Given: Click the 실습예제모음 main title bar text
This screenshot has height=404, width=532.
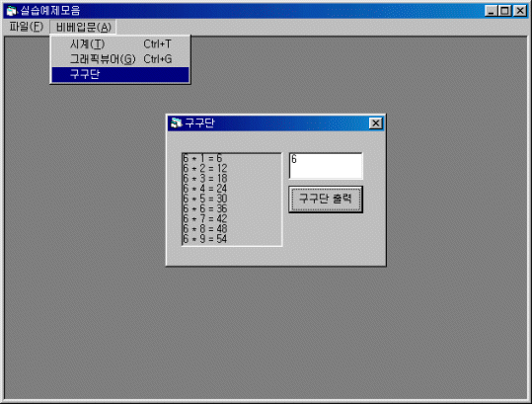Looking at the screenshot, I should [50, 11].
